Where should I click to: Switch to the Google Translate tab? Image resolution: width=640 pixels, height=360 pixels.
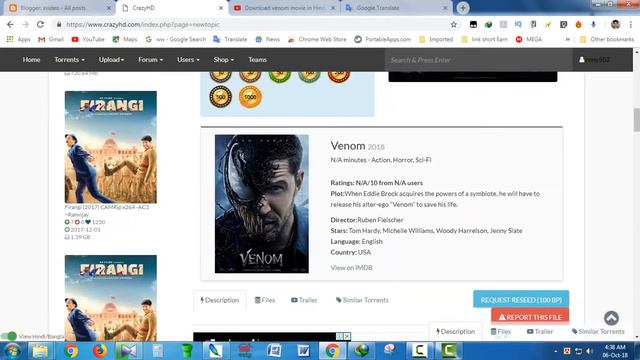396,8
